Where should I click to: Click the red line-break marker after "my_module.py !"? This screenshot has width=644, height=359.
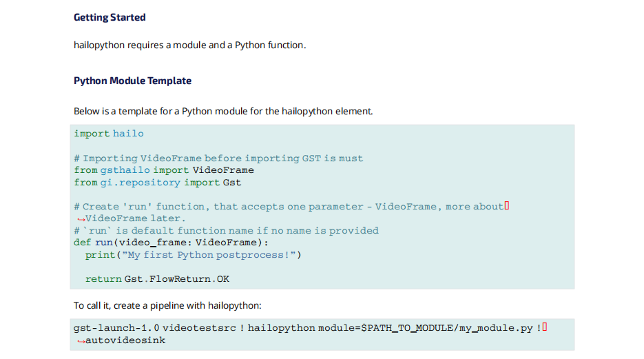tap(545, 328)
